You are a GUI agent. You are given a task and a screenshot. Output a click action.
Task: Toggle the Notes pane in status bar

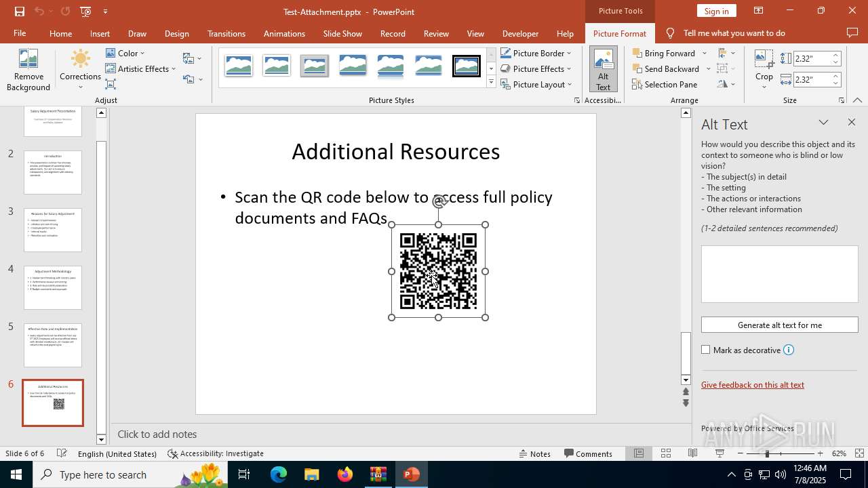[534, 453]
